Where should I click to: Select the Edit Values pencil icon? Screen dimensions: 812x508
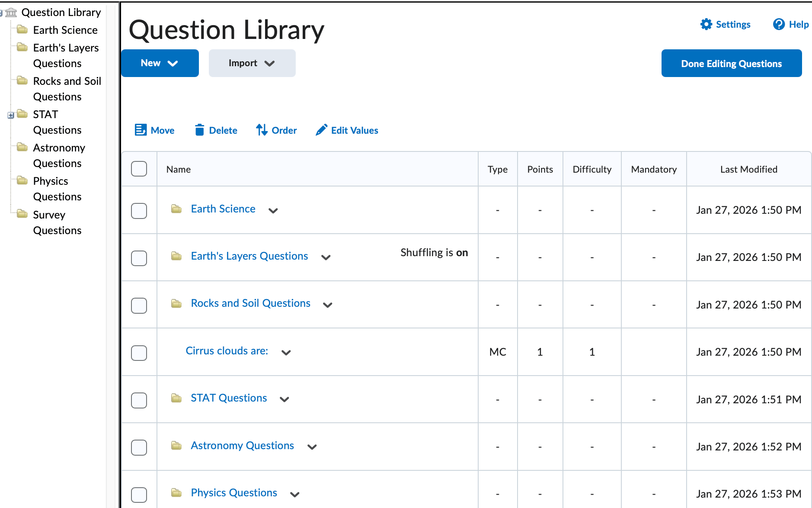[321, 130]
